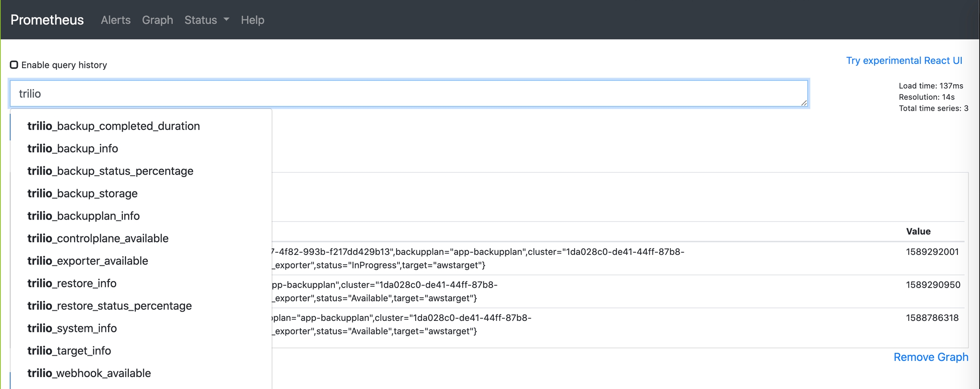This screenshot has height=389, width=980.
Task: Open the experimental React UI link
Action: point(904,60)
